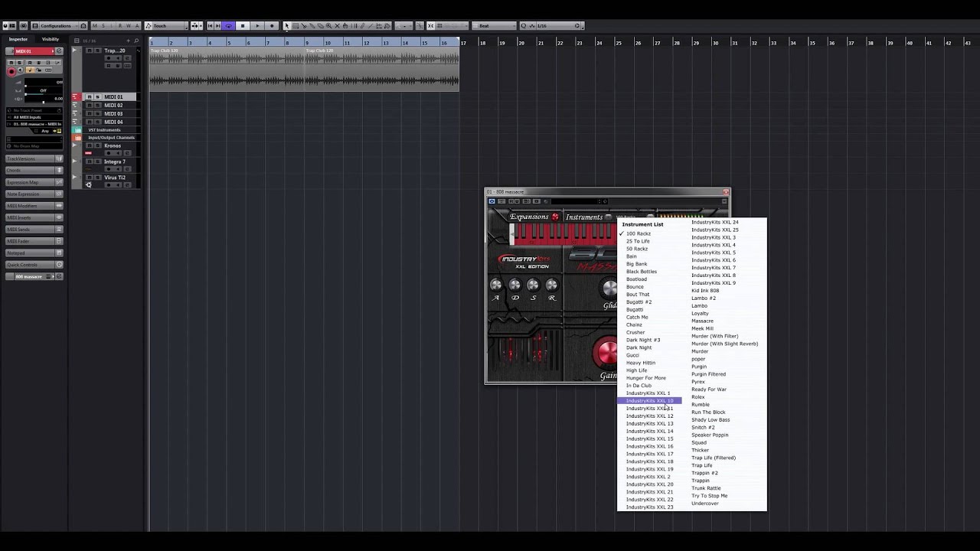The width and height of the screenshot is (980, 551).
Task: Expand the Expression Map inspector section
Action: [x=34, y=182]
